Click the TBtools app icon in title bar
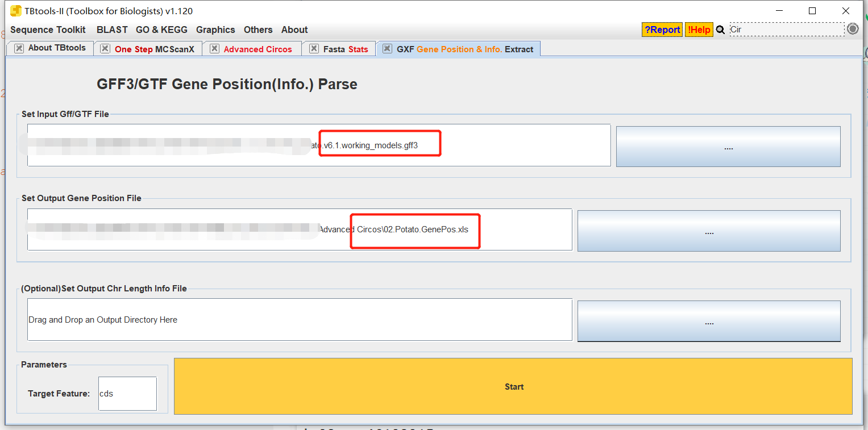This screenshot has width=868, height=430. coord(16,11)
